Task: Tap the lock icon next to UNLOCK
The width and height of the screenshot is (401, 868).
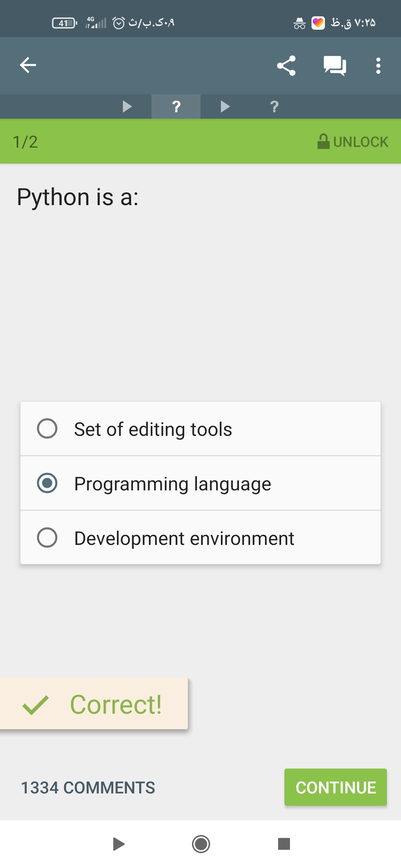Action: point(323,141)
